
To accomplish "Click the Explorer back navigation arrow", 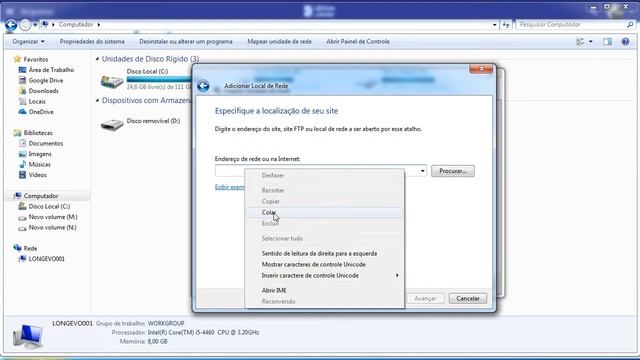I will point(11,25).
